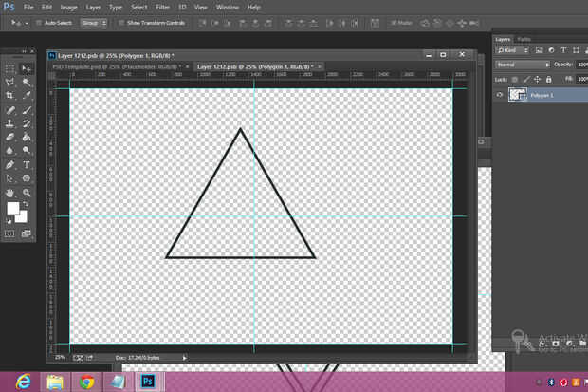Toggle visibility of Polygon 1 layer

pyautogui.click(x=500, y=95)
